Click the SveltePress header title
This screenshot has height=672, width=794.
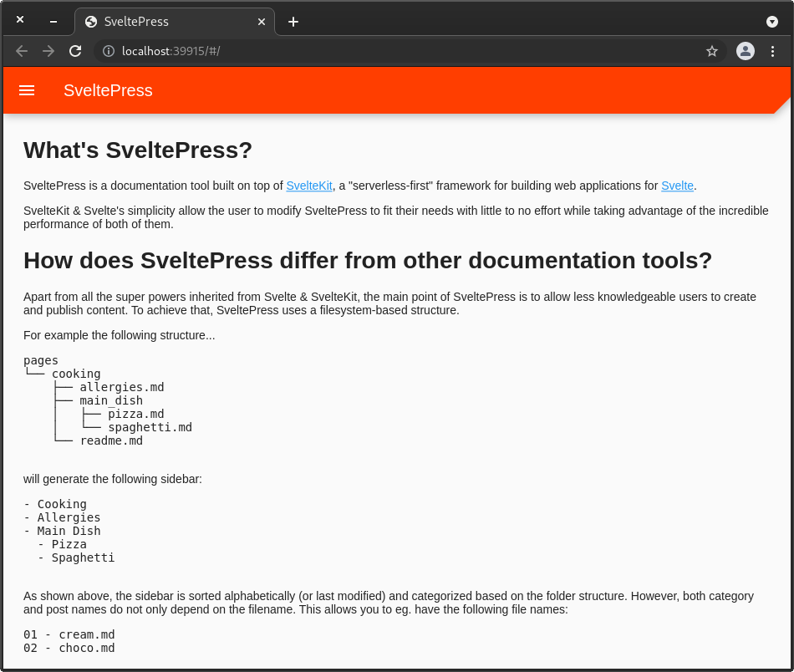tap(108, 90)
